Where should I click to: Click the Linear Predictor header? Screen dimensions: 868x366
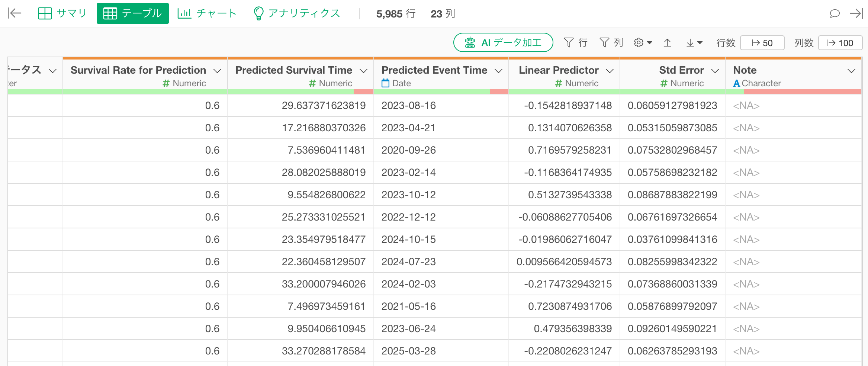tap(559, 70)
